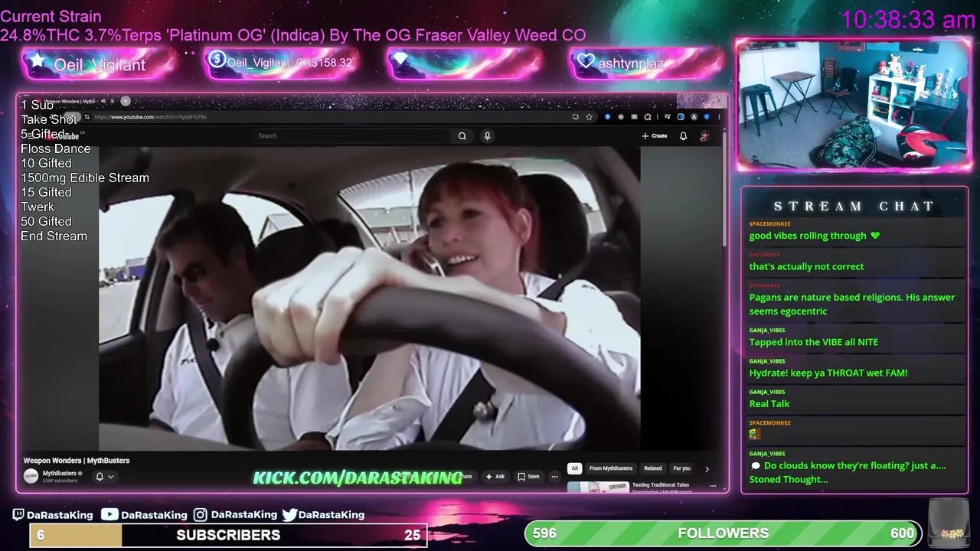Click the KICK.COM/DARASTAKING overlay text
Image resolution: width=980 pixels, height=551 pixels.
coord(358,478)
